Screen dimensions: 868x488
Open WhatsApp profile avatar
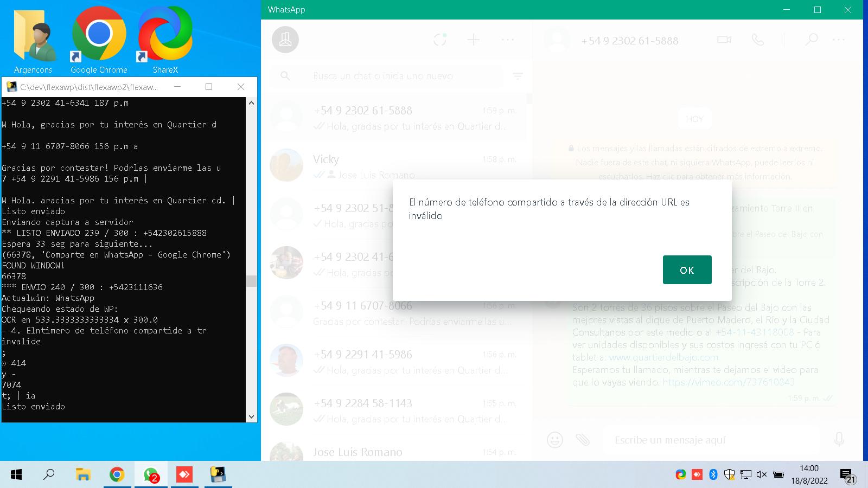(285, 40)
